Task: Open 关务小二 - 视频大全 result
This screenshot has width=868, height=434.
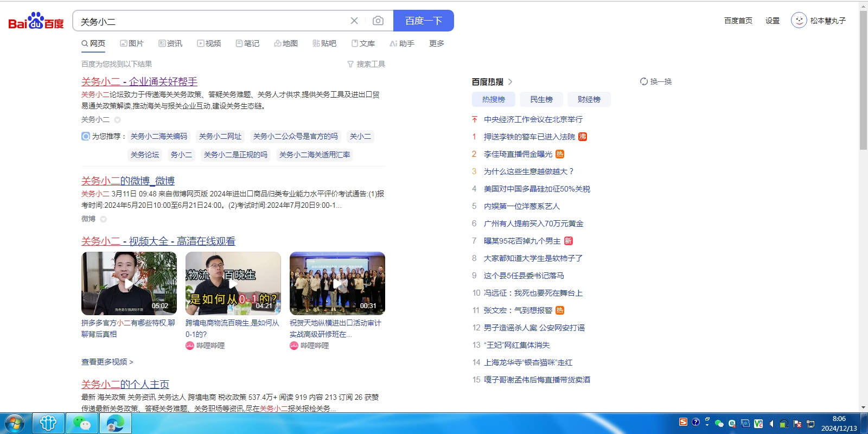Action: pos(158,241)
